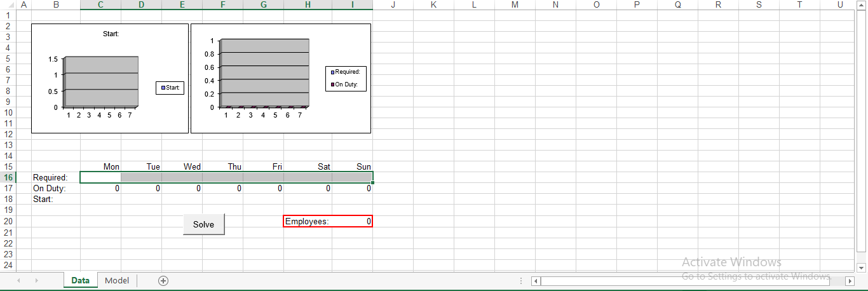Click the Mon column heading cell
The image size is (868, 291).
pos(100,166)
